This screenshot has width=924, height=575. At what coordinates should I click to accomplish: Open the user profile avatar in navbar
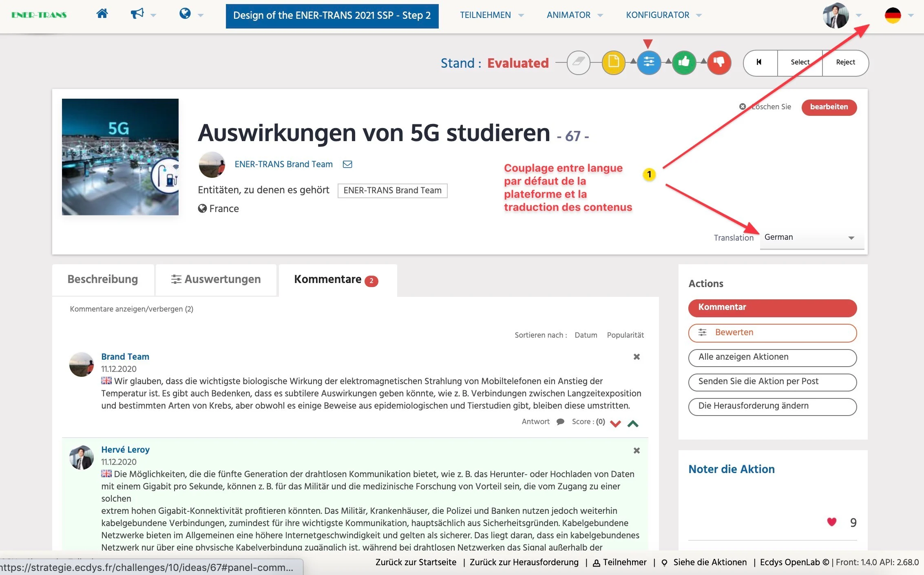pyautogui.click(x=836, y=15)
